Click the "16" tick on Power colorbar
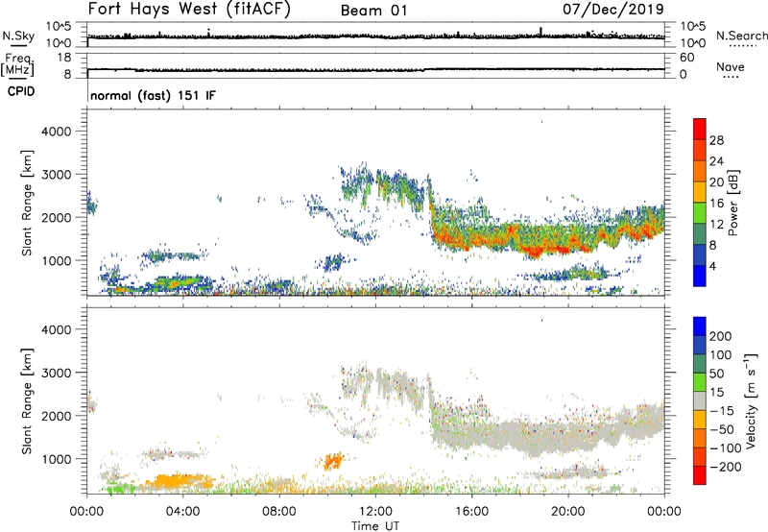The image size is (768, 532). click(x=716, y=204)
